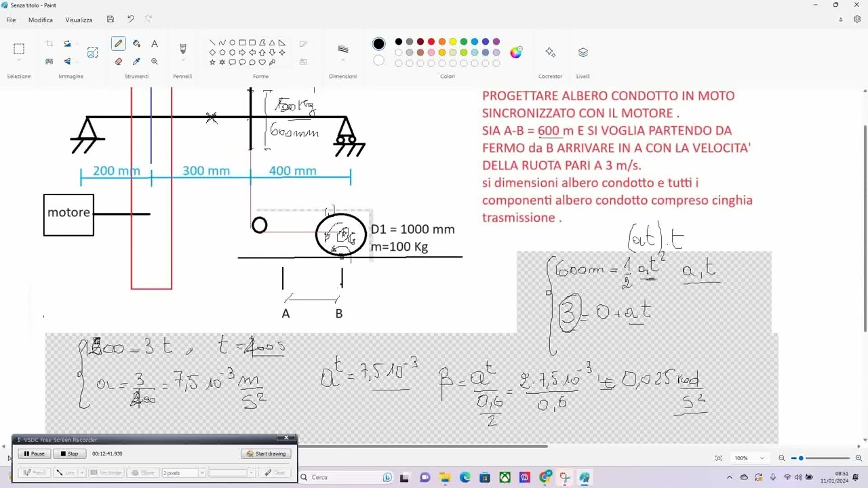The height and width of the screenshot is (488, 868).
Task: Show hidden system tray icons
Action: [730, 477]
